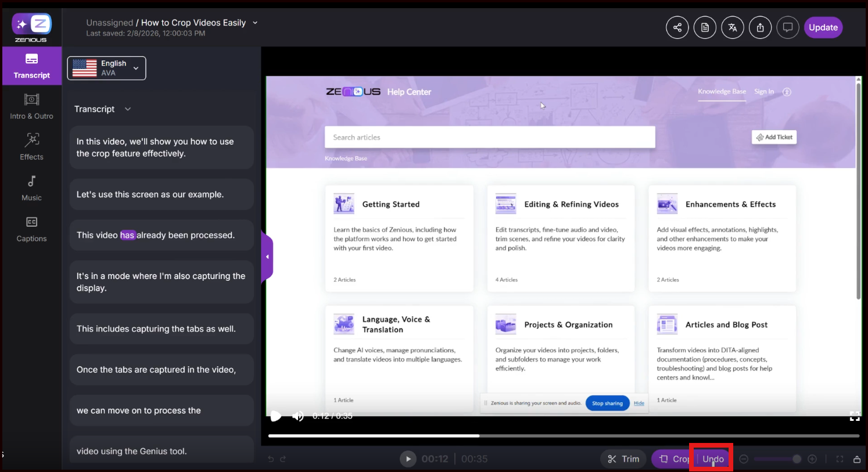This screenshot has height=472, width=868.
Task: Click the export upload icon
Action: pos(760,27)
